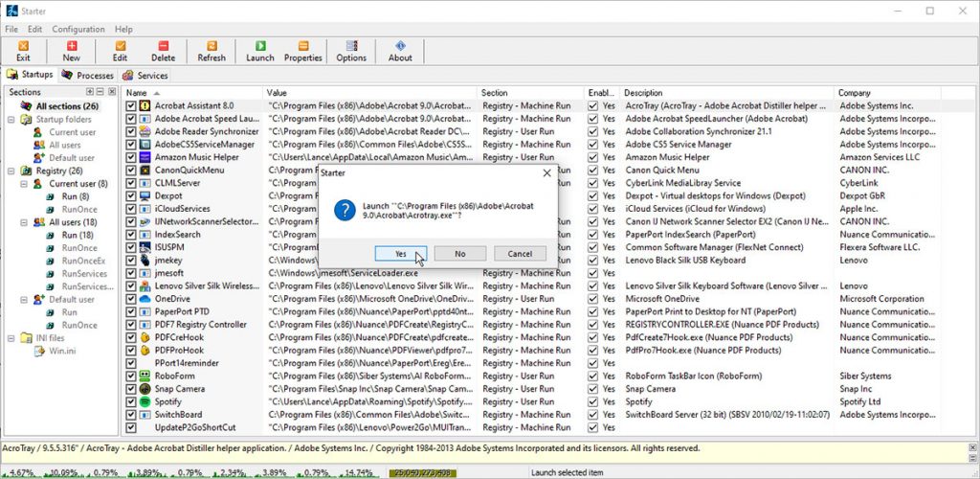Open Properties from the toolbar
This screenshot has width=980, height=479.
tap(303, 51)
